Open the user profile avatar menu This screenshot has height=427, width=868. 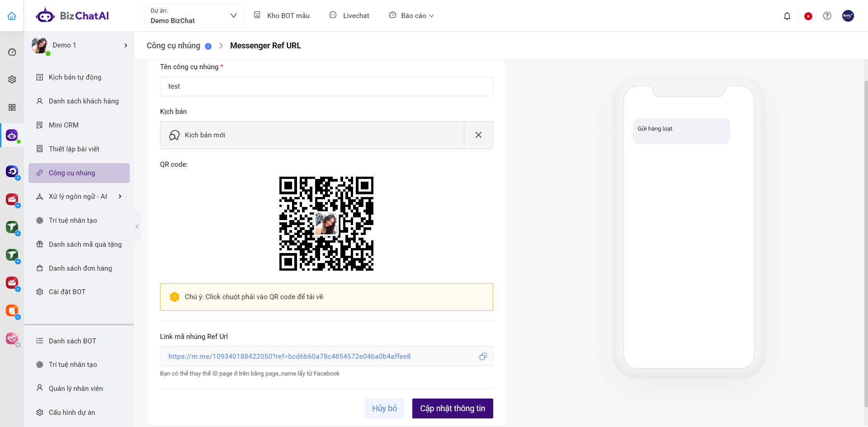848,16
